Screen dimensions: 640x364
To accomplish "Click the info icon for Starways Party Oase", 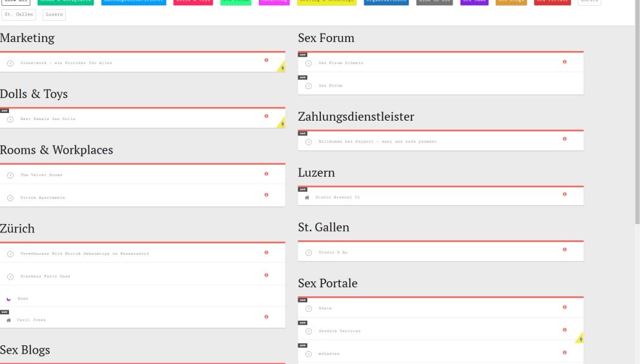I will [x=266, y=275].
